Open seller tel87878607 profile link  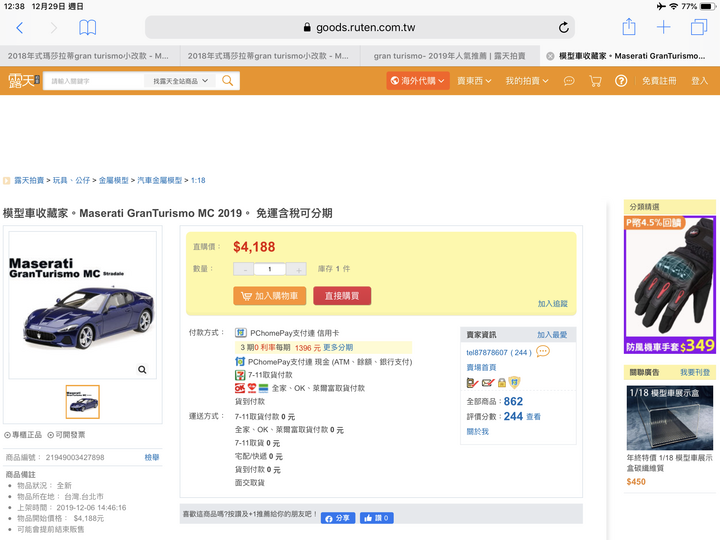point(499,353)
